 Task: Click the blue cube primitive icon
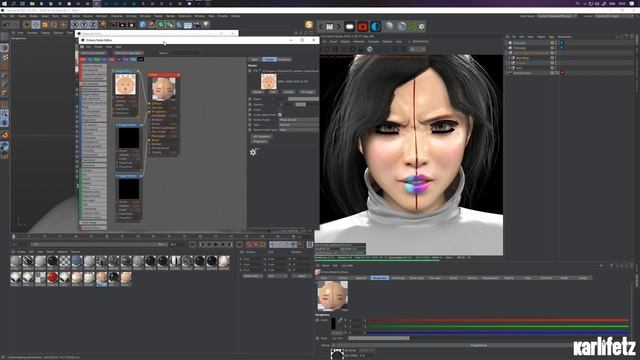pos(142,25)
